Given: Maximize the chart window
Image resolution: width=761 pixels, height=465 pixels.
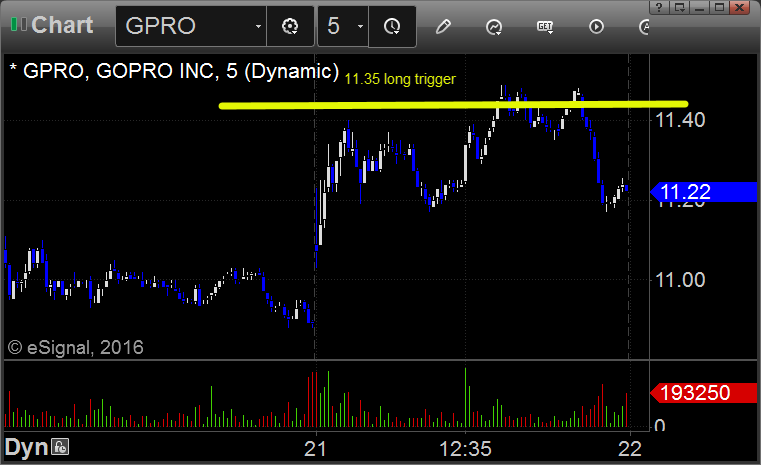Looking at the screenshot, I should (719, 7).
